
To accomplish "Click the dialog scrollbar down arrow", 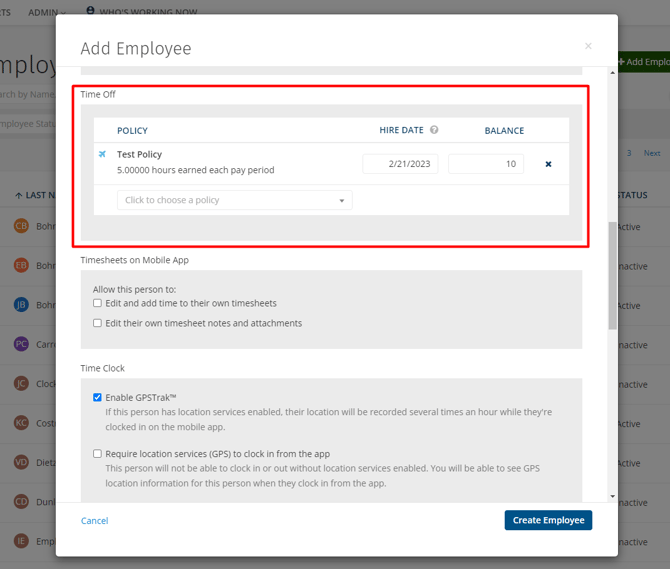I will coord(612,496).
